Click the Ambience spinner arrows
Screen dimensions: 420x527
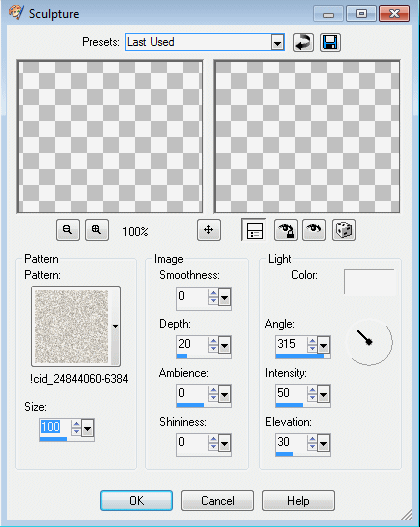[213, 394]
